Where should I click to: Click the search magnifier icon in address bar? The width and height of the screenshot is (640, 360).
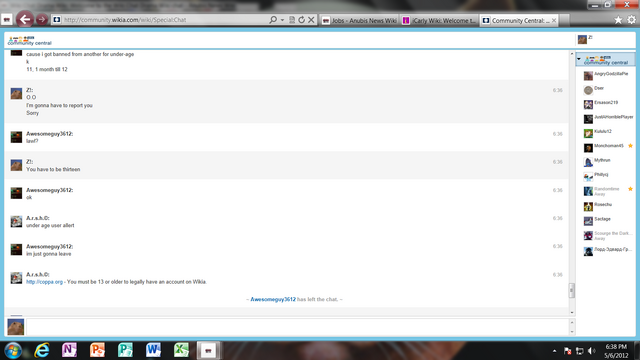tap(273, 20)
